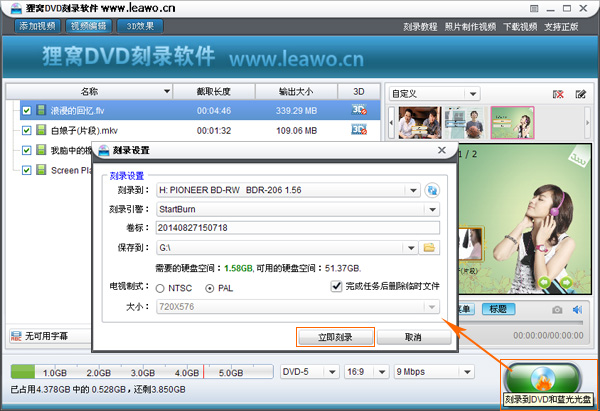
Task: Select the second menu template thumbnail
Action: click(x=464, y=122)
